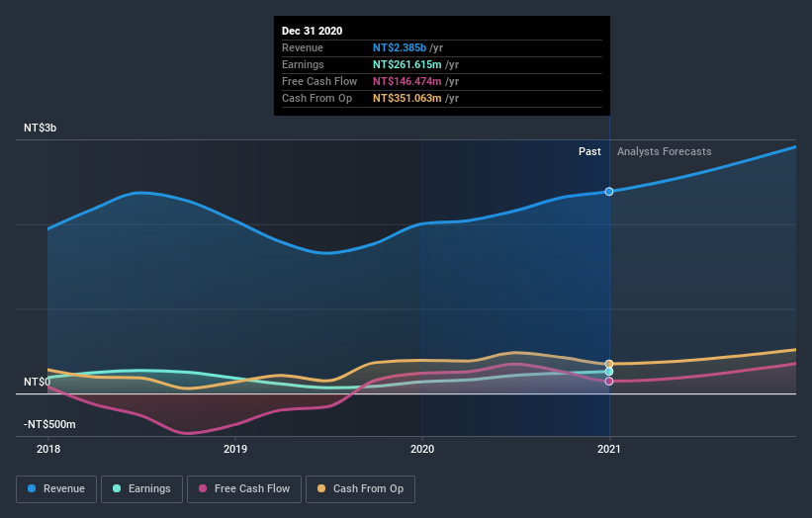
Task: Click the NT$3b y-axis label
Action: tap(40, 128)
